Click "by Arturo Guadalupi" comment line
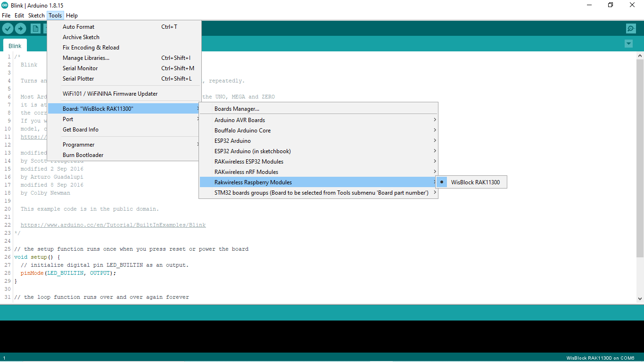The width and height of the screenshot is (644, 362). tap(52, 177)
